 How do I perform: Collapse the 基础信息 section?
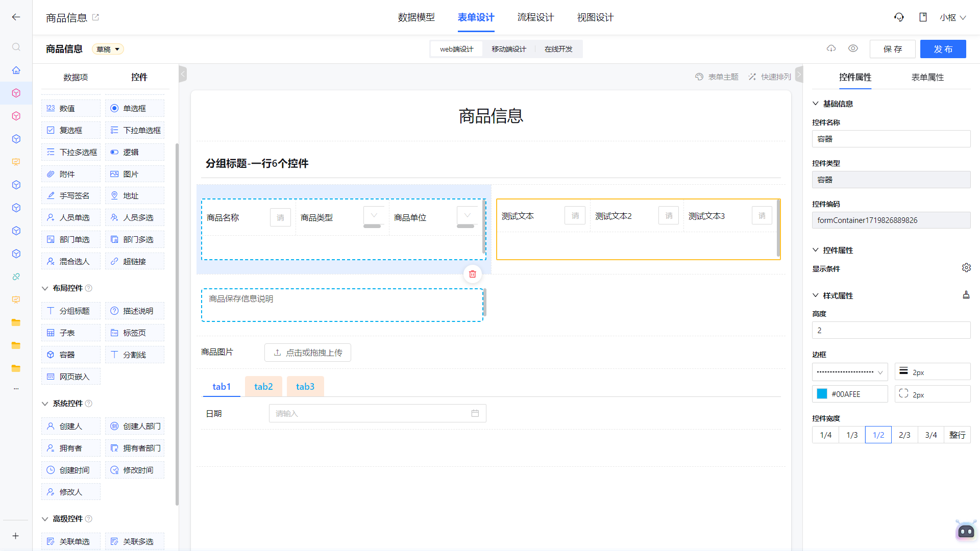click(816, 104)
